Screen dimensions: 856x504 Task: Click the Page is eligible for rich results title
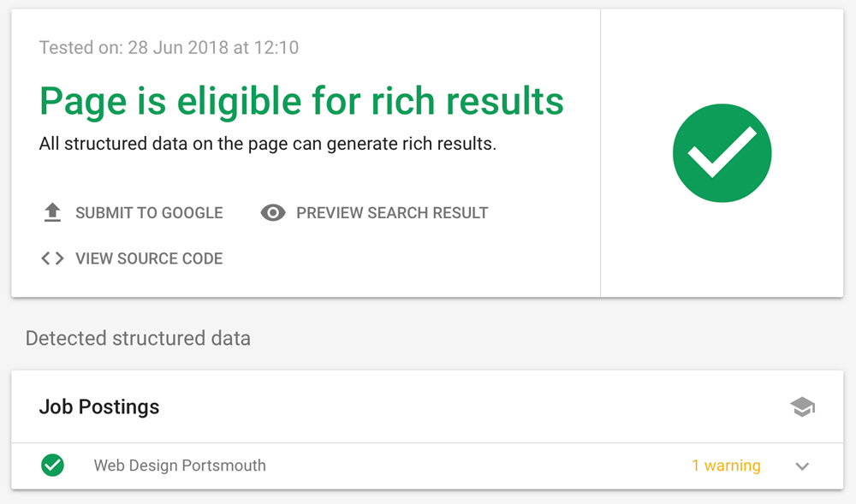pos(301,102)
